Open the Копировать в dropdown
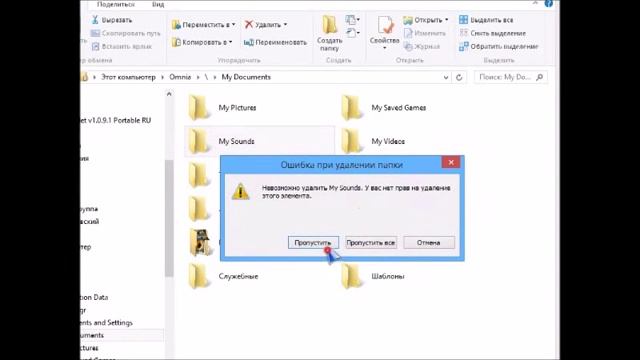 [202, 42]
